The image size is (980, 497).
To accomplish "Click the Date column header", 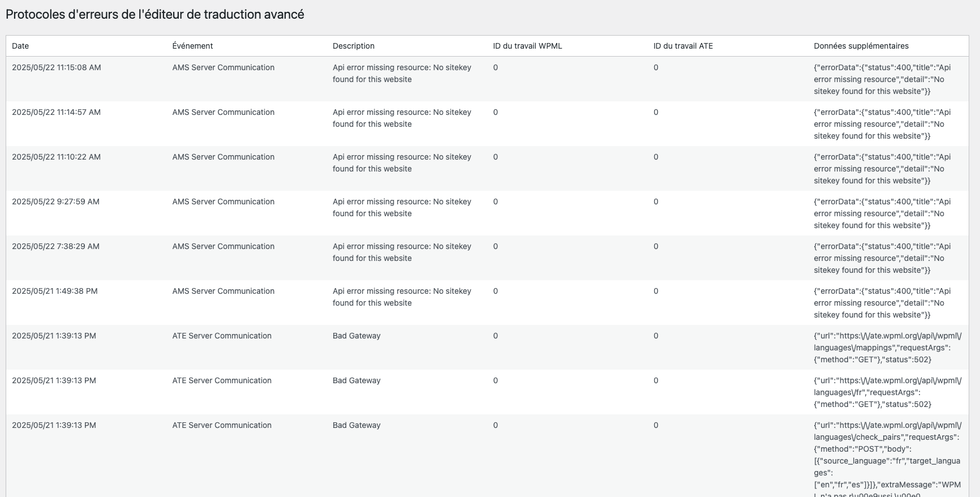I will click(20, 46).
